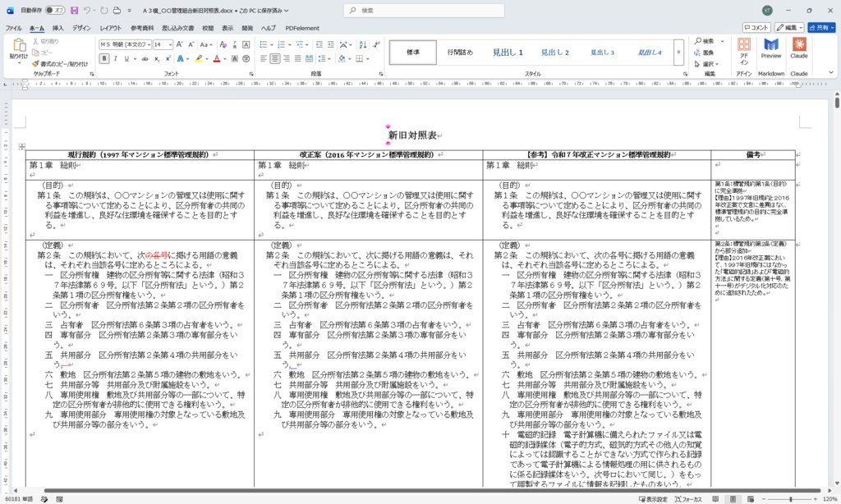This screenshot has width=841, height=504.
Task: Click the horizontal scrollbar at the bottom
Action: 432,490
